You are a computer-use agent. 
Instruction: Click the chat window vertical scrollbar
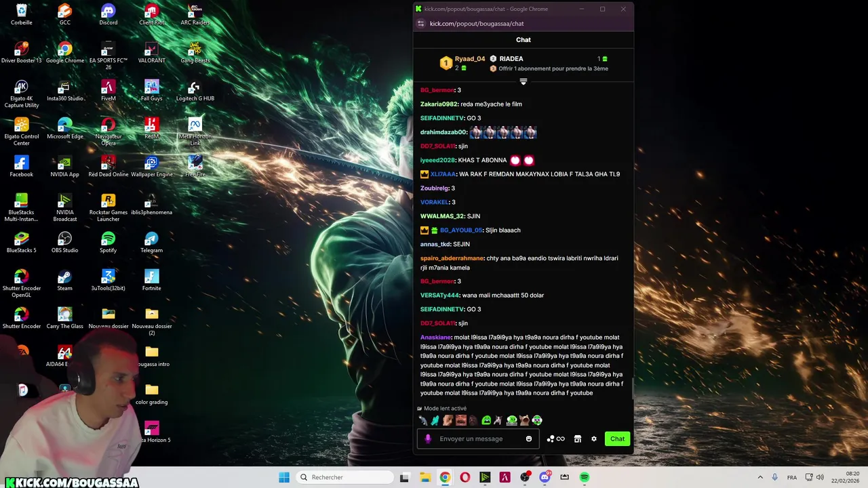pos(632,388)
